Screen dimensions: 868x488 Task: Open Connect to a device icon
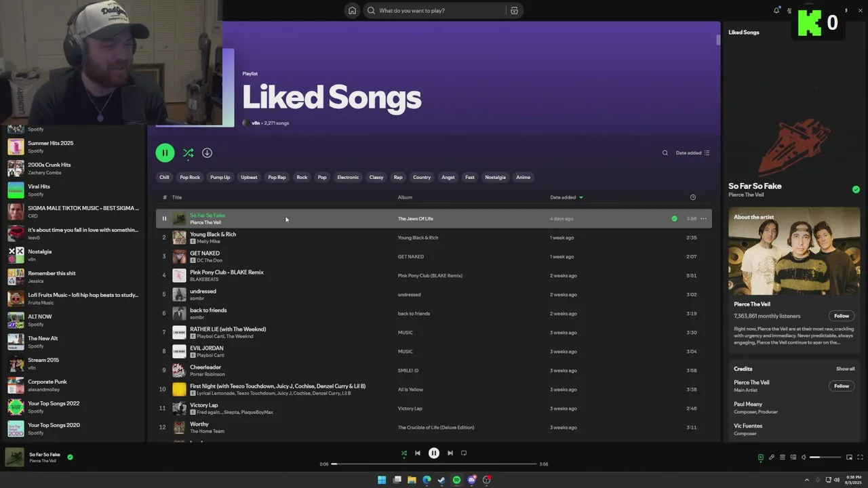pos(793,457)
